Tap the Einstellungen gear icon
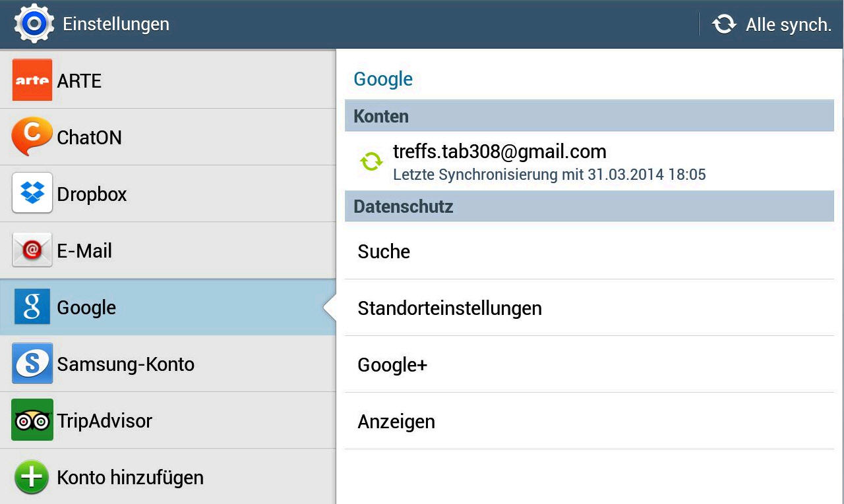The image size is (844, 504). 33,24
